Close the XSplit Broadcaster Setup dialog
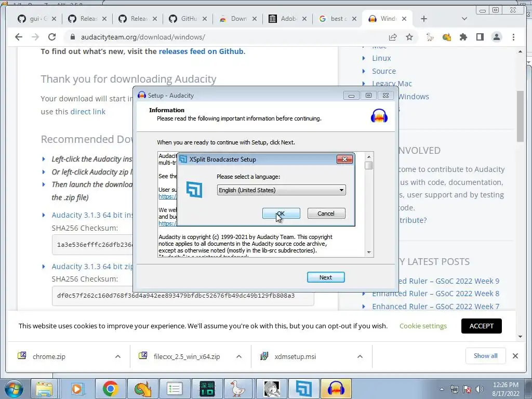 click(x=344, y=159)
